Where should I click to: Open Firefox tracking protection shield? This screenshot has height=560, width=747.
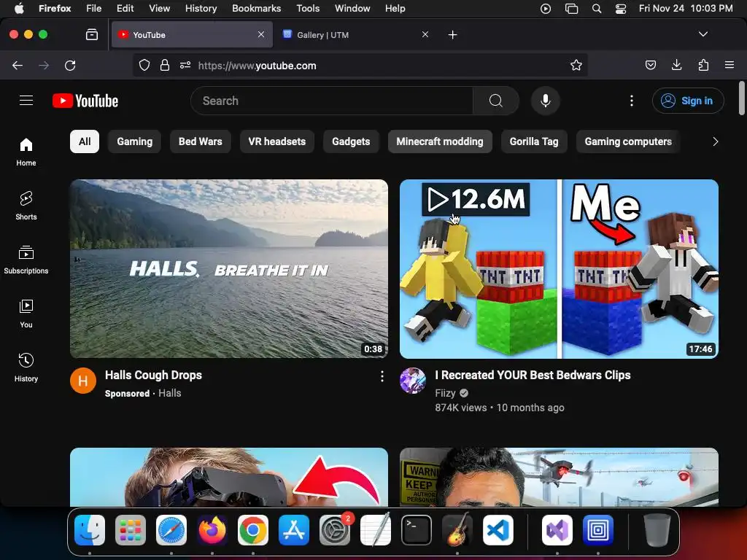pyautogui.click(x=144, y=65)
